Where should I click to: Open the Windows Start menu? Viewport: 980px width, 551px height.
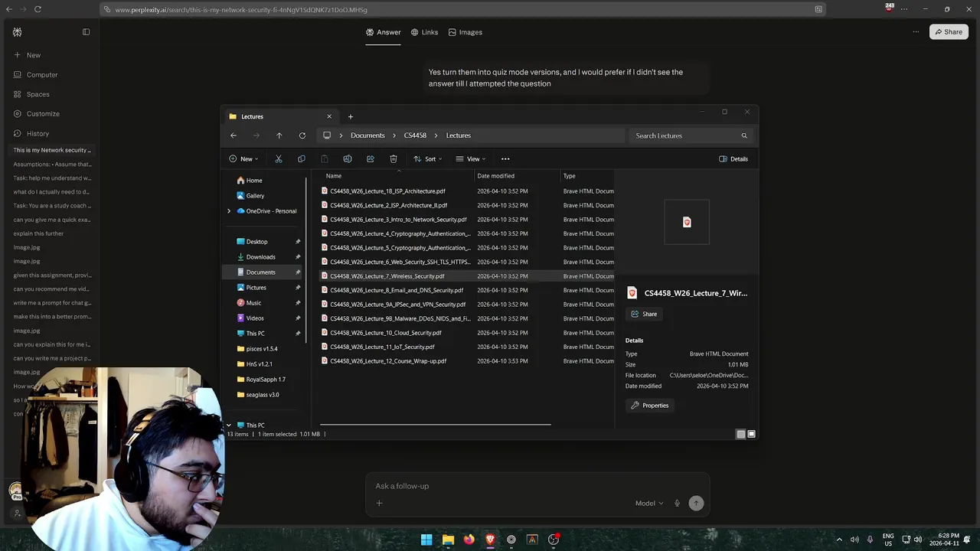tap(426, 540)
